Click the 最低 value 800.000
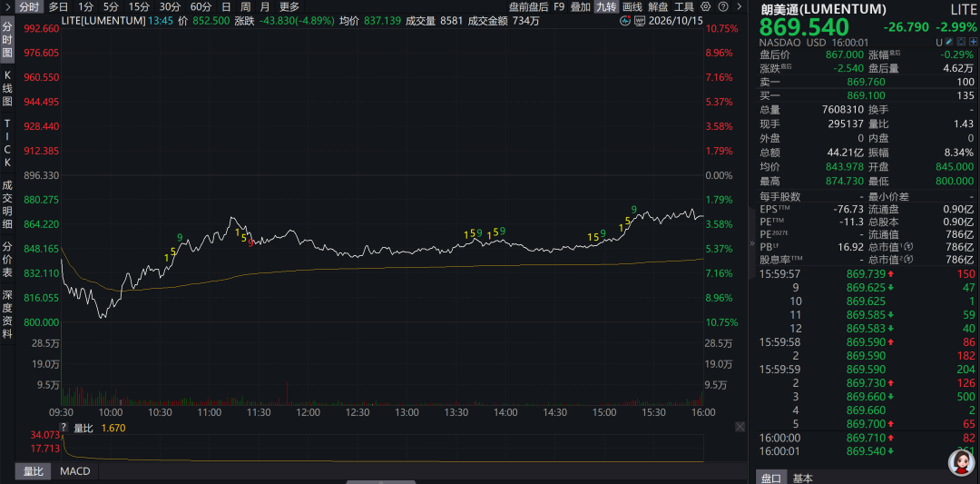The width and height of the screenshot is (980, 484). click(x=955, y=181)
